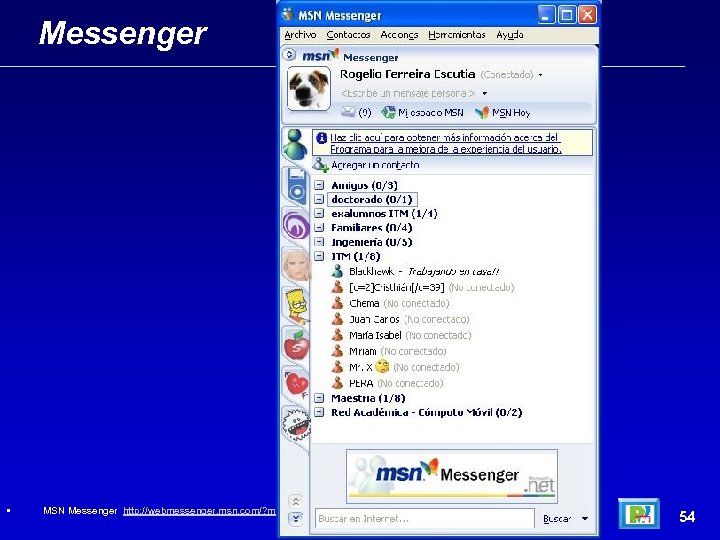Screen dimensions: 720x540
Task: Collapse the Red Académica Cómputo Móvil group
Action: pyautogui.click(x=319, y=412)
